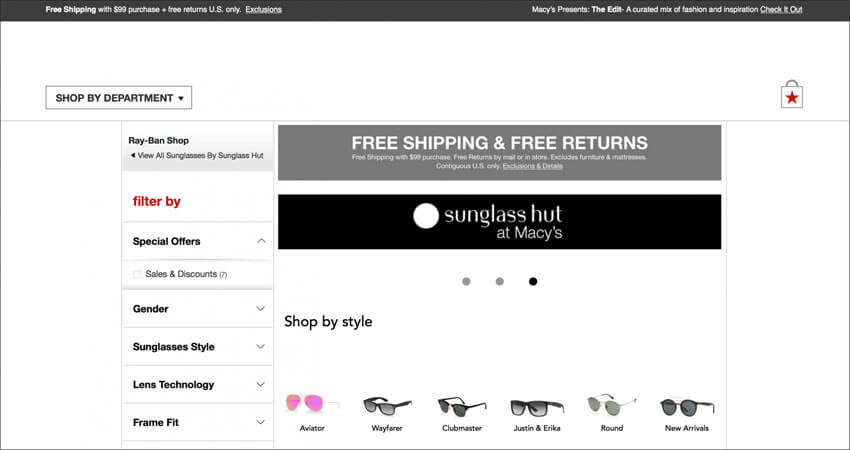Select the Clubmaster sunglasses thumbnail
Image resolution: width=850 pixels, height=450 pixels.
click(462, 406)
